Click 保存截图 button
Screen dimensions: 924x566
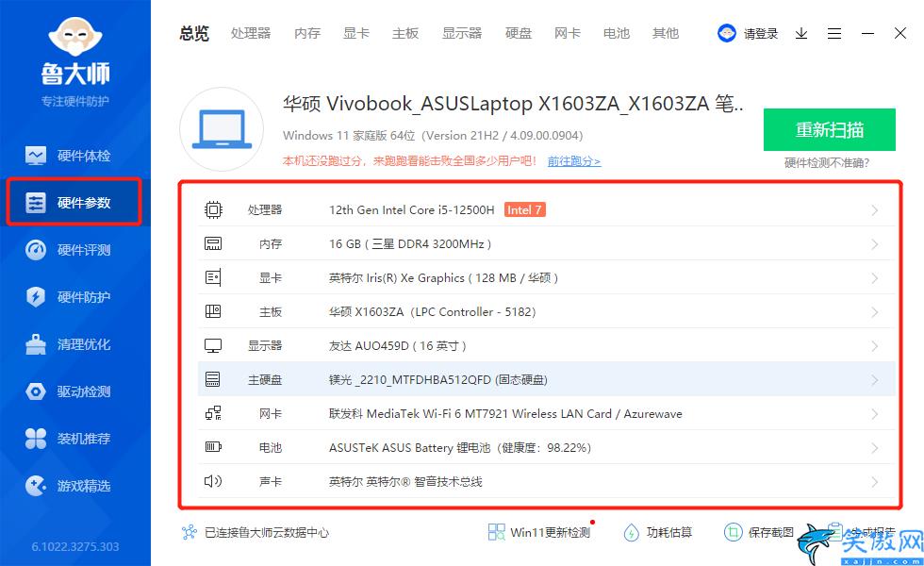coord(759,532)
